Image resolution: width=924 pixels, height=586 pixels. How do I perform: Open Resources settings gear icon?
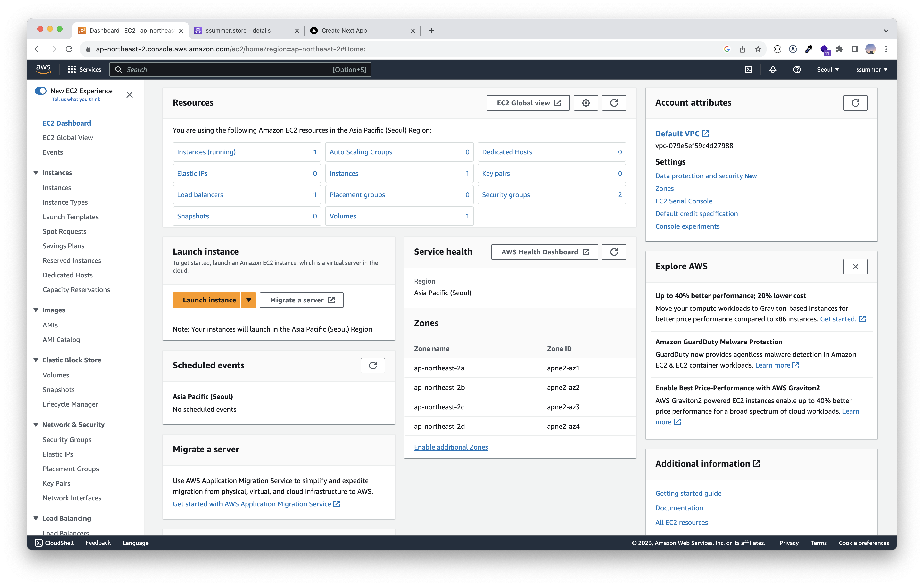[x=586, y=103]
